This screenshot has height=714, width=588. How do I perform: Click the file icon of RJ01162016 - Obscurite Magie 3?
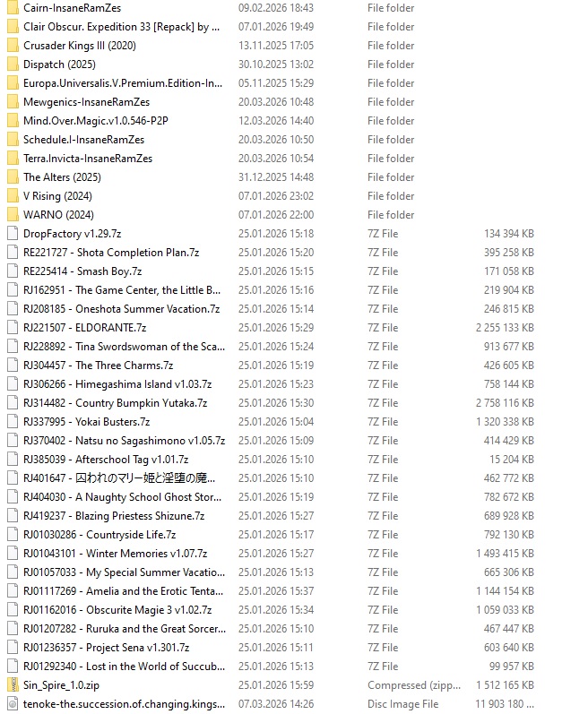point(13,610)
